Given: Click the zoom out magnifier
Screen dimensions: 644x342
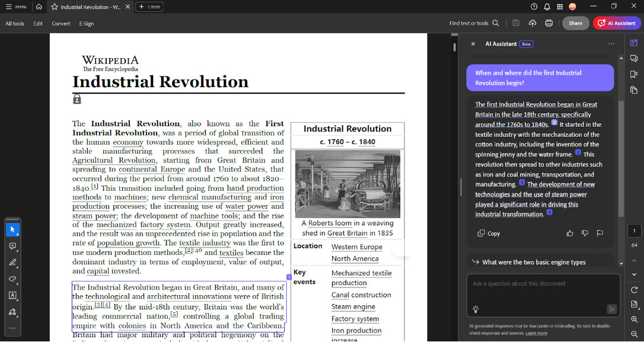Looking at the screenshot, I should tap(634, 334).
